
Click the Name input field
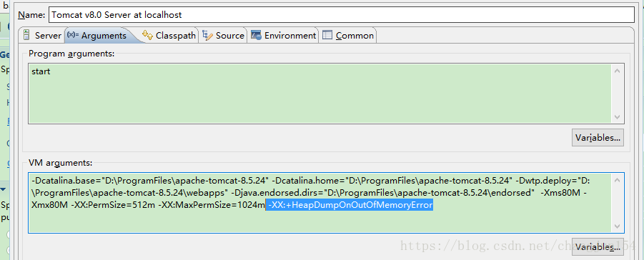(x=342, y=15)
